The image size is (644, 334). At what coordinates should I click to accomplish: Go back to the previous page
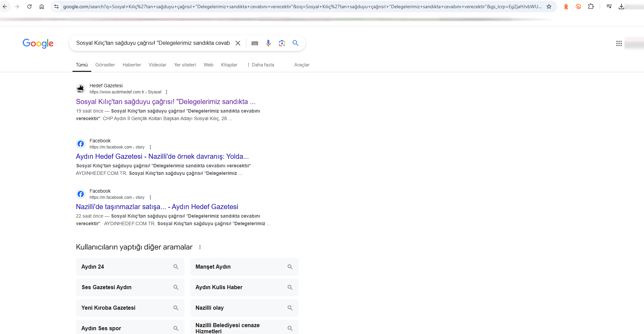5,7
